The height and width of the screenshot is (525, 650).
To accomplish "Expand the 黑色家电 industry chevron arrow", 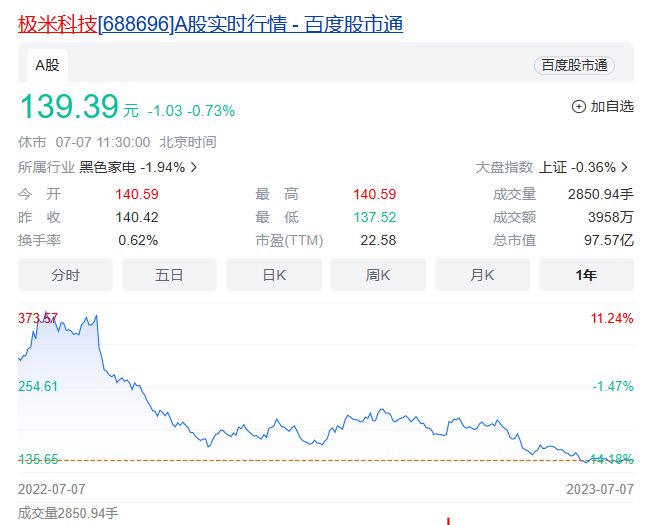I will (x=194, y=168).
